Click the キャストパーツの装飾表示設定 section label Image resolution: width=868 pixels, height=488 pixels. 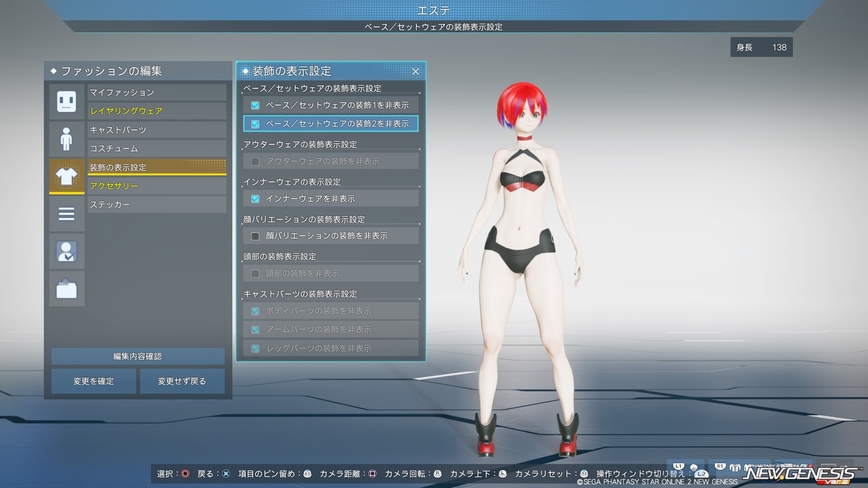pyautogui.click(x=300, y=295)
